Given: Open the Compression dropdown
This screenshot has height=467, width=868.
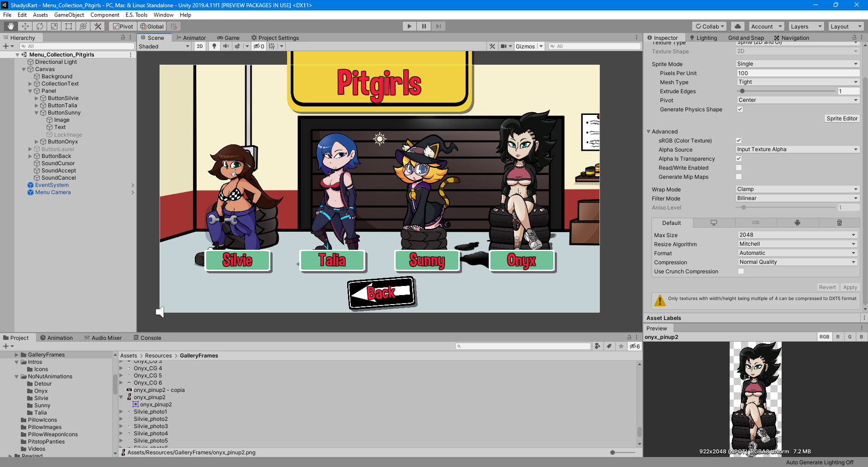Looking at the screenshot, I should pos(797,262).
